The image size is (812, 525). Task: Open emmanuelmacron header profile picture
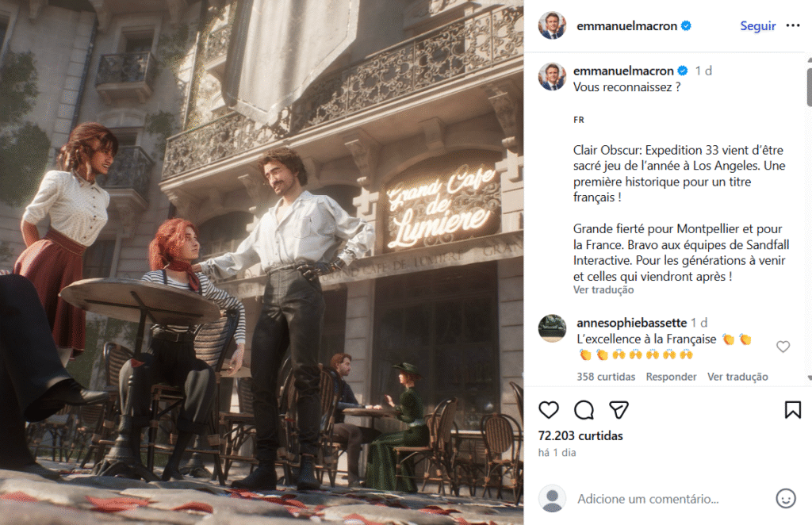pyautogui.click(x=552, y=25)
